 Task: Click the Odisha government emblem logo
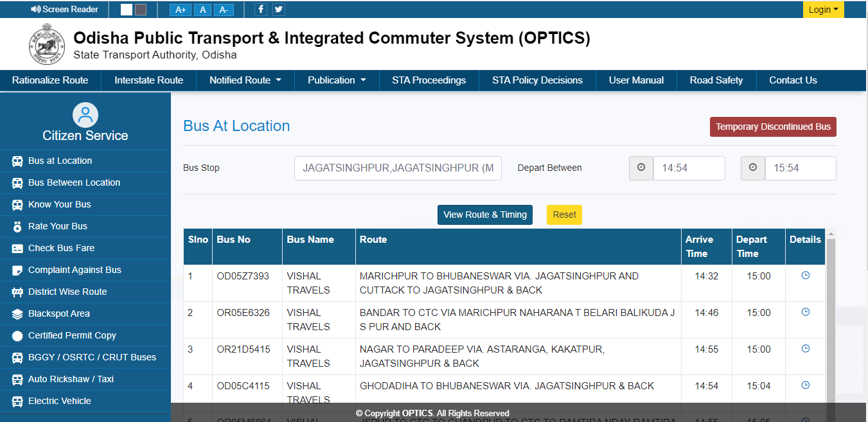[46, 44]
